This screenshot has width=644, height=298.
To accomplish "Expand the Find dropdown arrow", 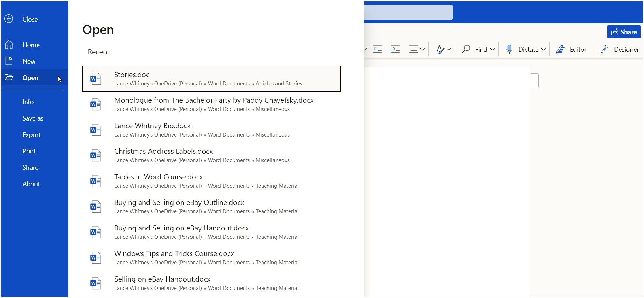I will [492, 49].
